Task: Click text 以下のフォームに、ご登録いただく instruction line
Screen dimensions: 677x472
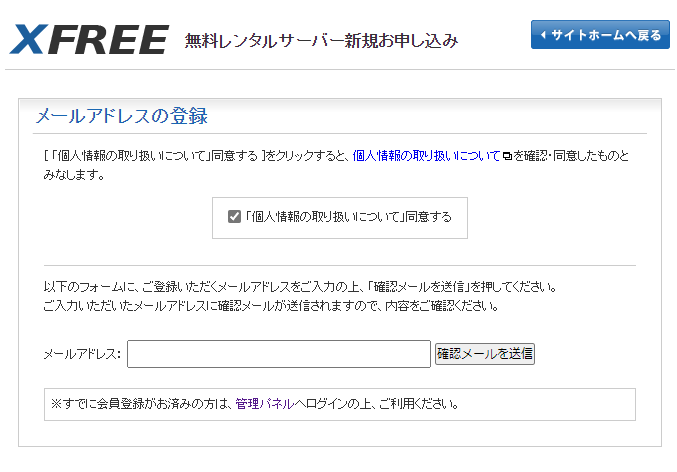Action: [300, 287]
